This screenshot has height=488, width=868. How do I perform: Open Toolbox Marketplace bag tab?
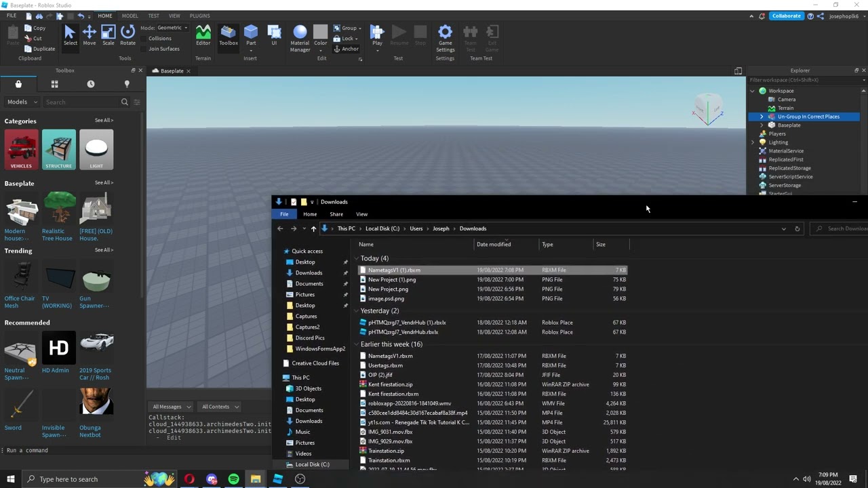click(x=18, y=84)
